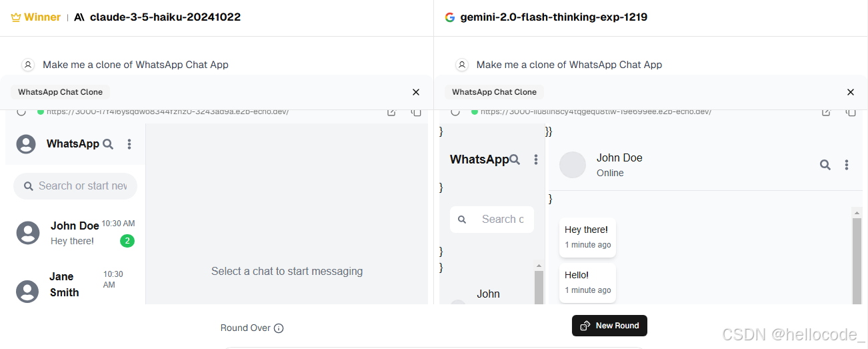Click the left 'Make me a clone' prompt
This screenshot has height=349, width=868.
135,65
